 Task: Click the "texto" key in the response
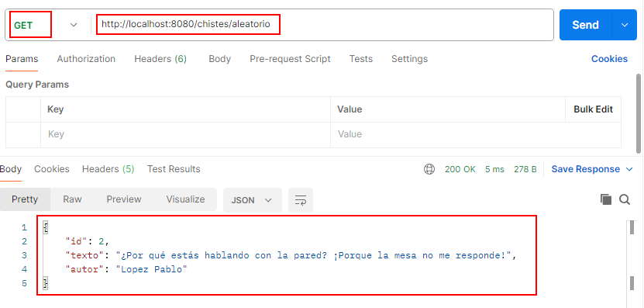click(x=84, y=255)
